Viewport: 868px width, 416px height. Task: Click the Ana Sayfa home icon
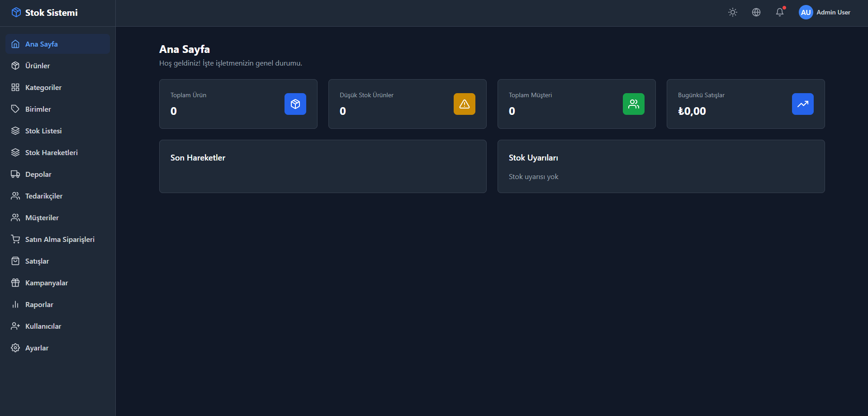click(x=15, y=44)
